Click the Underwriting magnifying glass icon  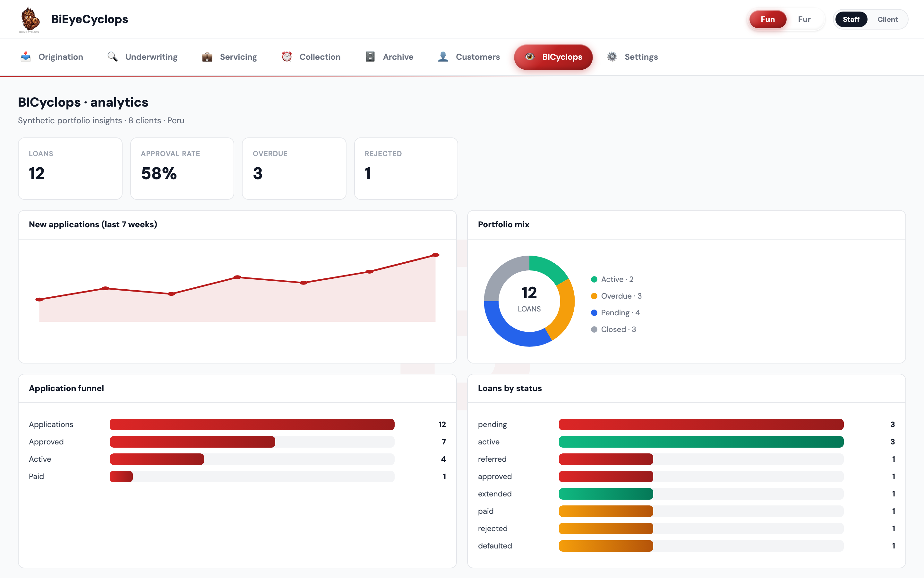tap(112, 57)
